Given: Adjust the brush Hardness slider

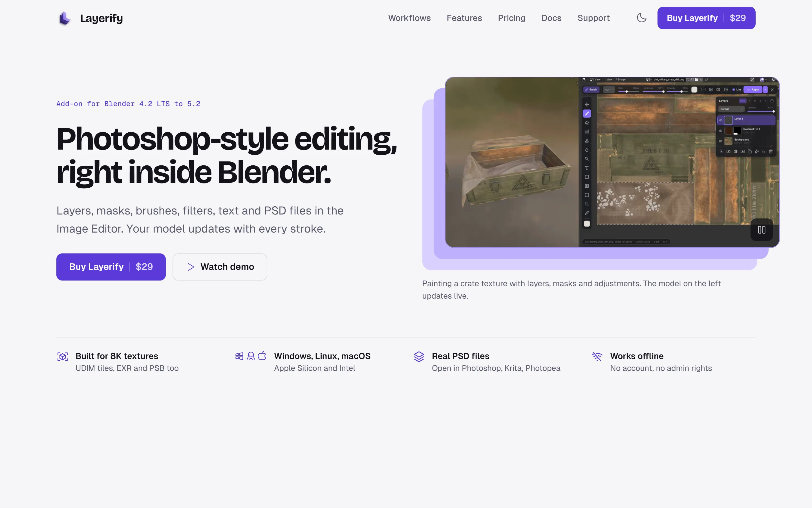Looking at the screenshot, I should point(653,91).
